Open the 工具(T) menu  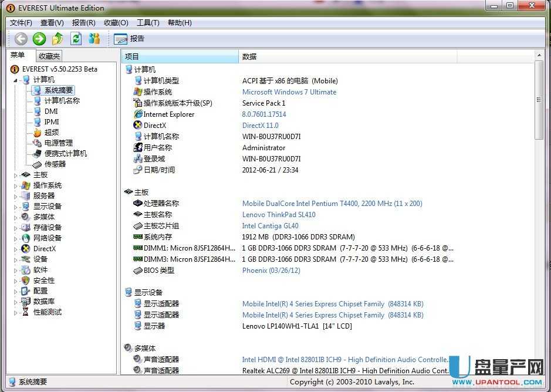148,22
